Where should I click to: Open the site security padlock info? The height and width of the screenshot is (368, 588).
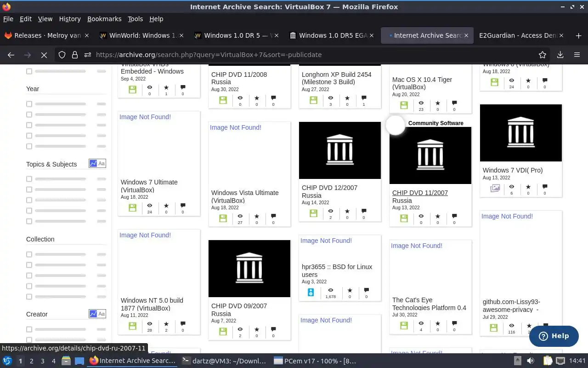pos(75,55)
